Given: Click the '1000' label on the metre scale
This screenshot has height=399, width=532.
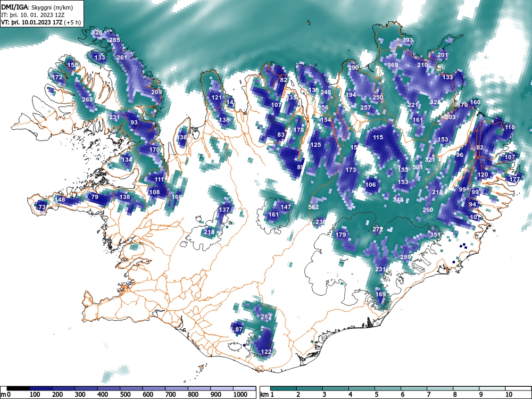Looking at the screenshot, I should point(240,395).
